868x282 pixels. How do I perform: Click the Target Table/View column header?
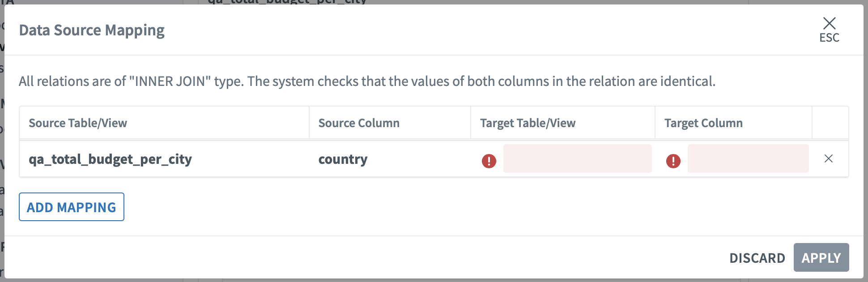click(x=528, y=123)
